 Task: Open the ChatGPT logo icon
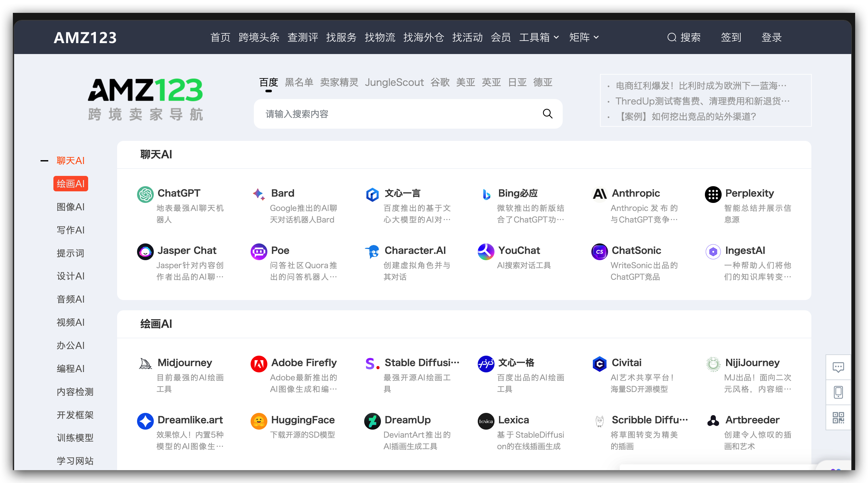click(x=145, y=194)
